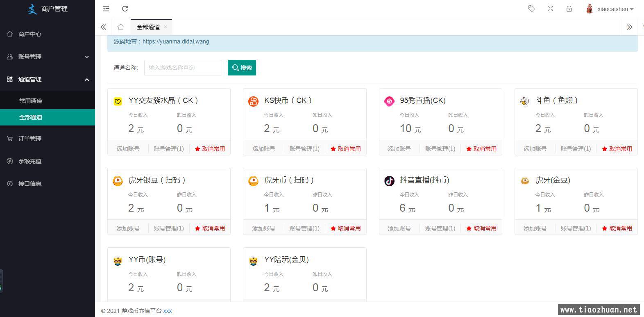Lock the screen icon
Image resolution: width=644 pixels, height=317 pixels.
[x=569, y=9]
